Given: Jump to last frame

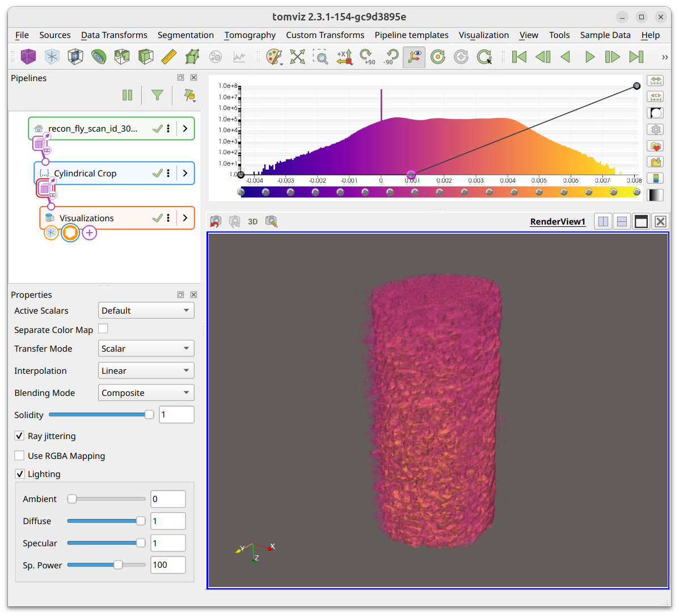Looking at the screenshot, I should point(636,57).
